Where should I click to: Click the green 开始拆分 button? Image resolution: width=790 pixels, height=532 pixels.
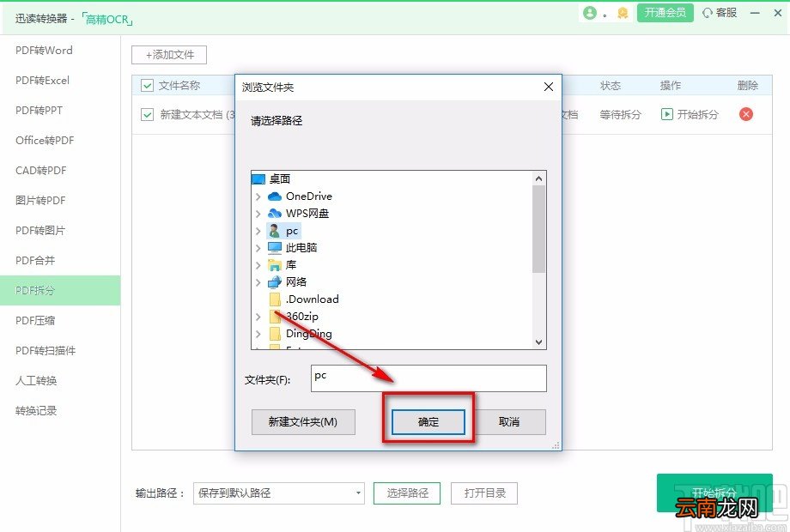point(714,493)
